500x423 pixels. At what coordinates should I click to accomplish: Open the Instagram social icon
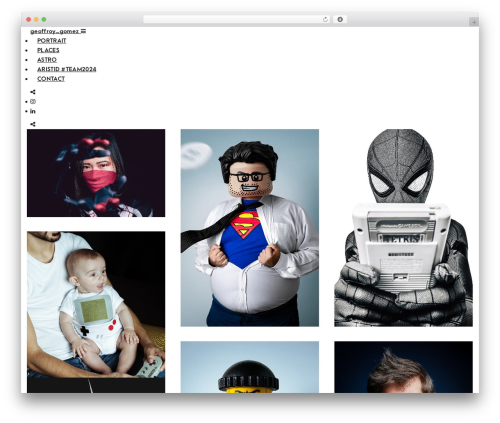pos(33,102)
